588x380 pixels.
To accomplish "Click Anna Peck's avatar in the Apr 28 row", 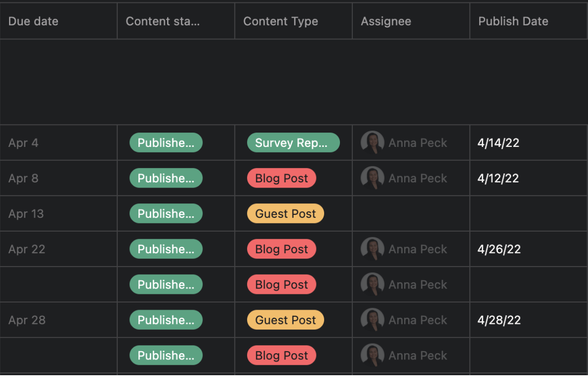I will 372,320.
